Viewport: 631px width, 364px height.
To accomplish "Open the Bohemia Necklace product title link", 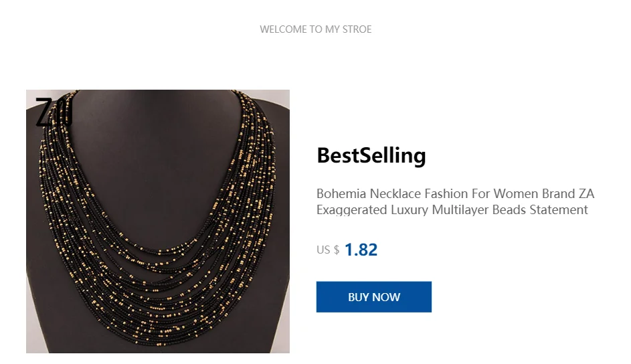I will (x=455, y=201).
